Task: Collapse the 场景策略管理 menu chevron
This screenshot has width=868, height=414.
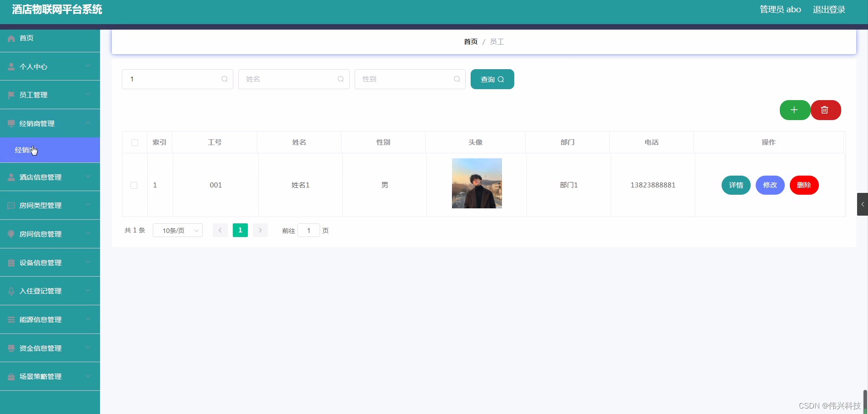Action: [x=88, y=376]
